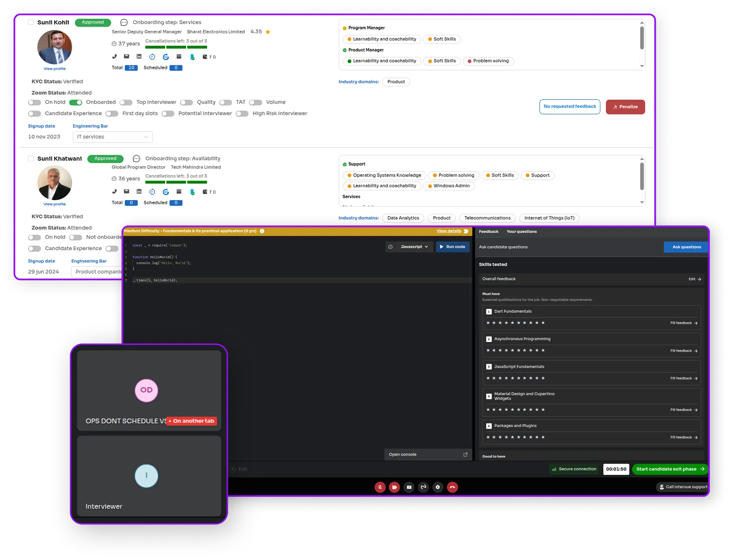This screenshot has width=729, height=560.
Task: Set the Dart Fundamentals star rating
Action: coord(515,323)
